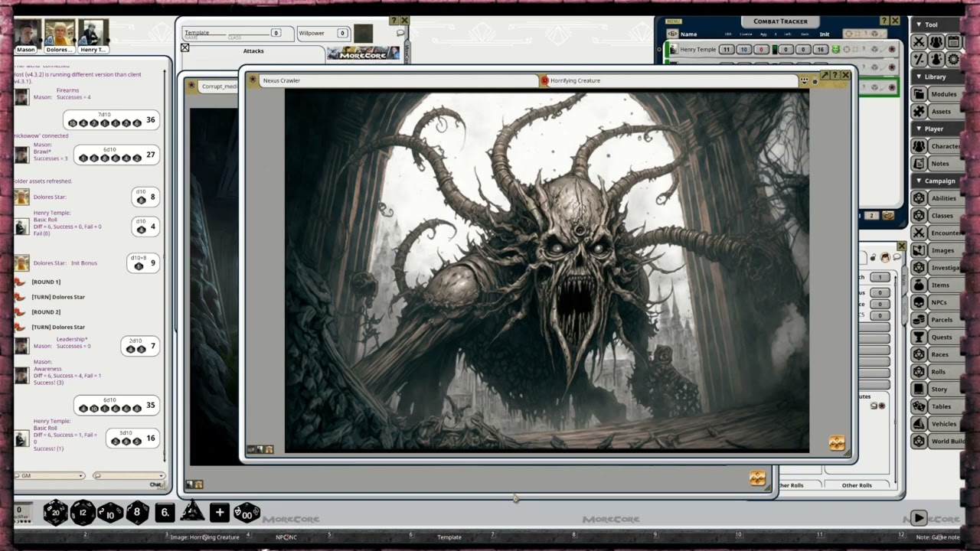980x551 pixels.
Task: Open the chat mode dropdown beside GM
Action: point(129,475)
